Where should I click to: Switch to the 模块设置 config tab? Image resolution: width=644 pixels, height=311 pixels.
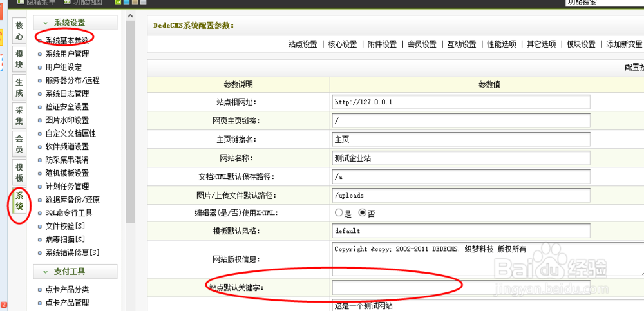pyautogui.click(x=581, y=44)
